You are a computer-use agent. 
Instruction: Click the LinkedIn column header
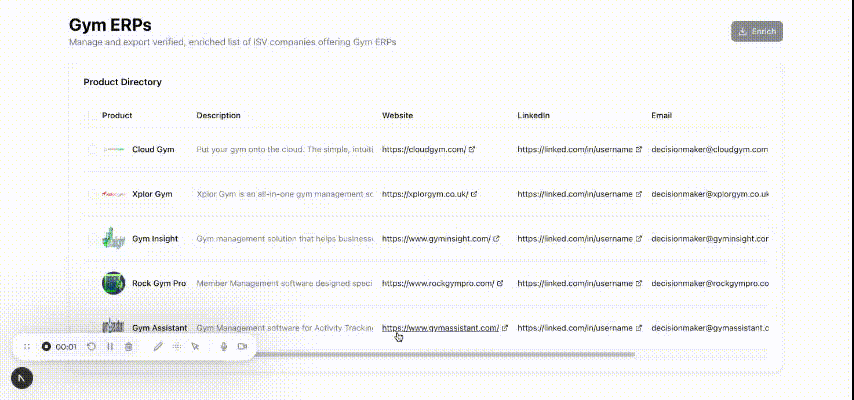coord(533,116)
